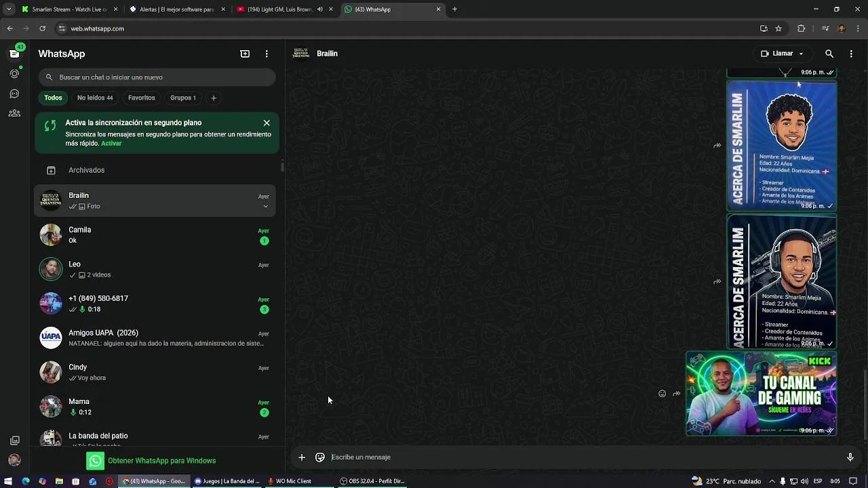Forward the first Acerca de Smarlim image
This screenshot has height=488, width=868.
pyautogui.click(x=717, y=146)
